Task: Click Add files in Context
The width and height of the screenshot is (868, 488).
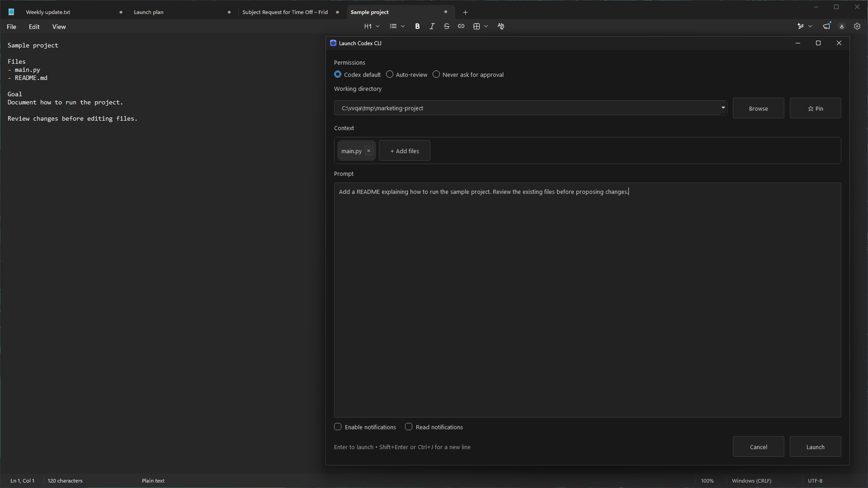Action: tap(405, 151)
